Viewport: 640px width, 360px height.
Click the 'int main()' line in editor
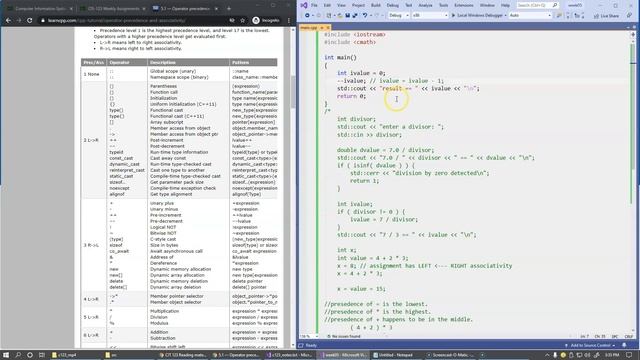click(340, 58)
